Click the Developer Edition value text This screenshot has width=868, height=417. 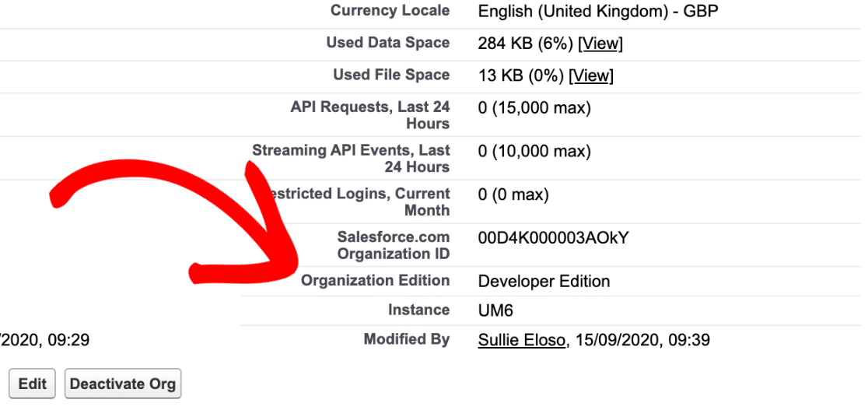click(544, 282)
